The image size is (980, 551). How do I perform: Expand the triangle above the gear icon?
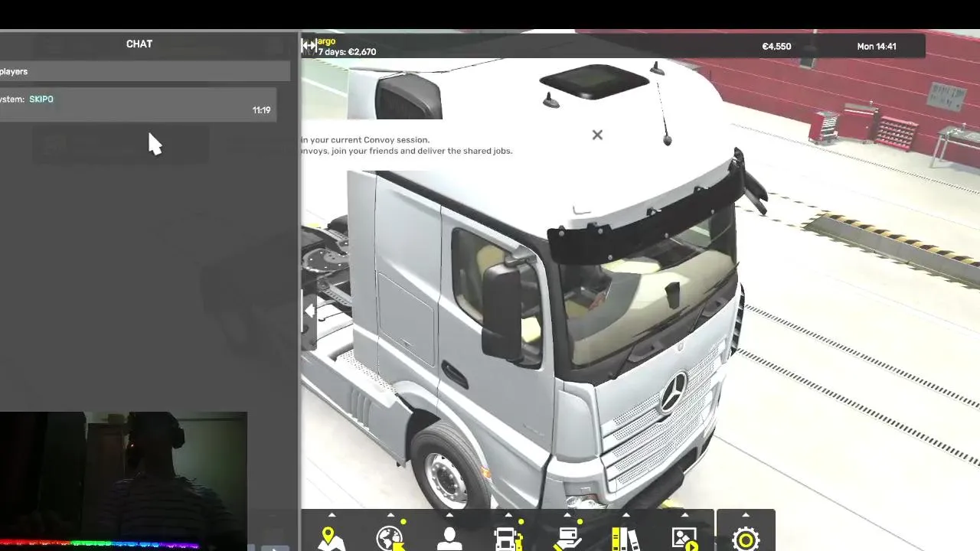point(746,515)
